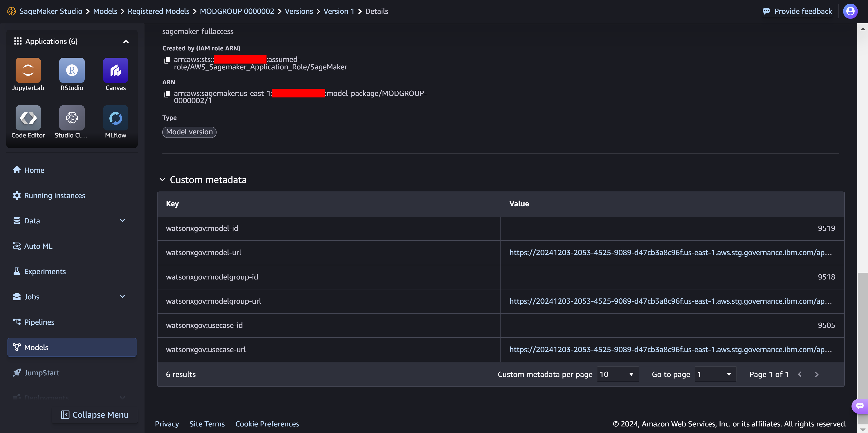
Task: Collapse the Custom metadata section
Action: (163, 179)
